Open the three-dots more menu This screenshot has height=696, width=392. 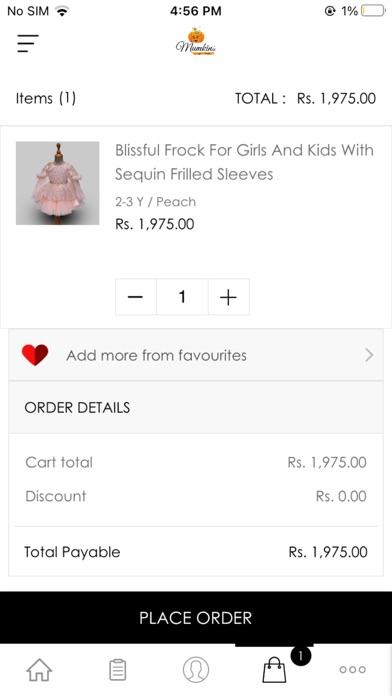tap(352, 669)
